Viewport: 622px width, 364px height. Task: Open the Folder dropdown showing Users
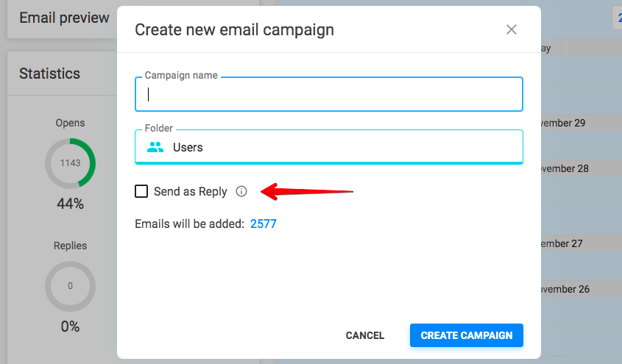[x=329, y=147]
